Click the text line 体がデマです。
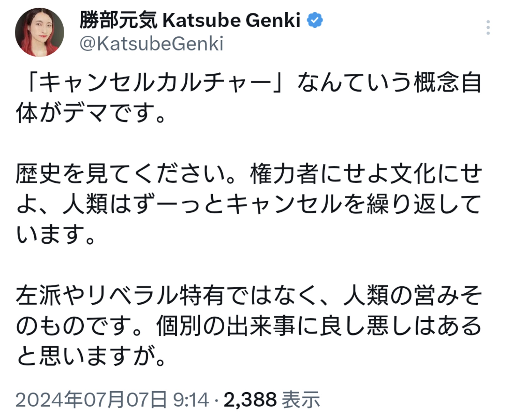Screen dimensions: 513x420 (x=90, y=113)
